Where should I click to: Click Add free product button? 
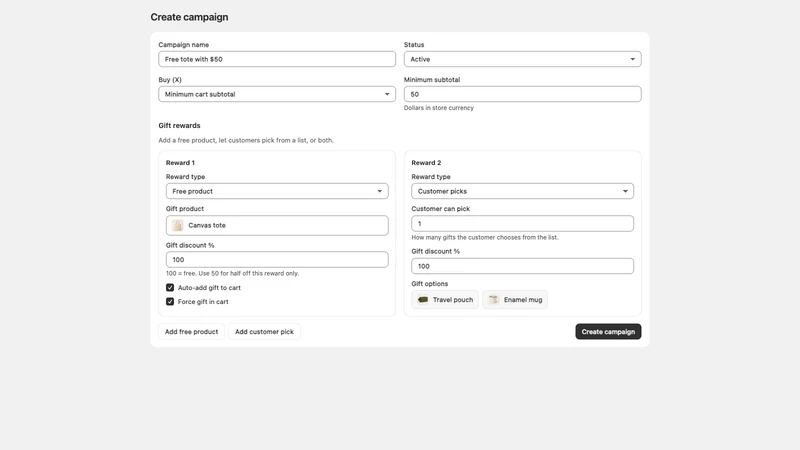[x=191, y=332]
